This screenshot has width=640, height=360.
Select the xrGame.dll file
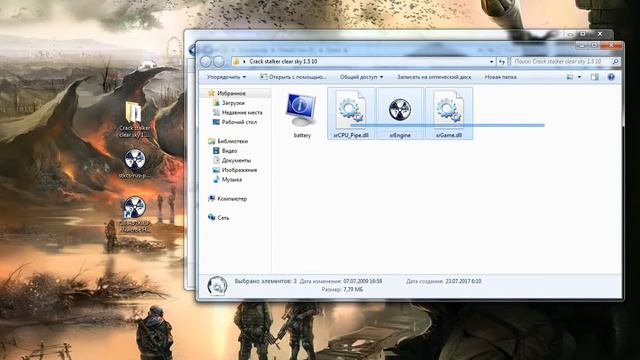[x=449, y=113]
